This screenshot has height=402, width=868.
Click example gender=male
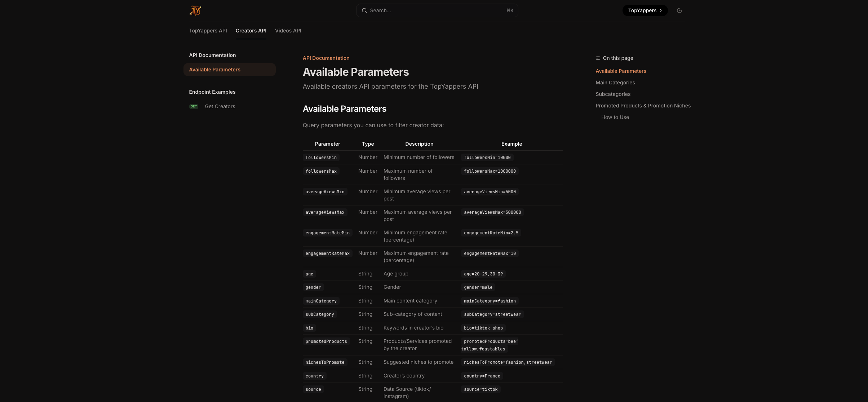pyautogui.click(x=478, y=287)
